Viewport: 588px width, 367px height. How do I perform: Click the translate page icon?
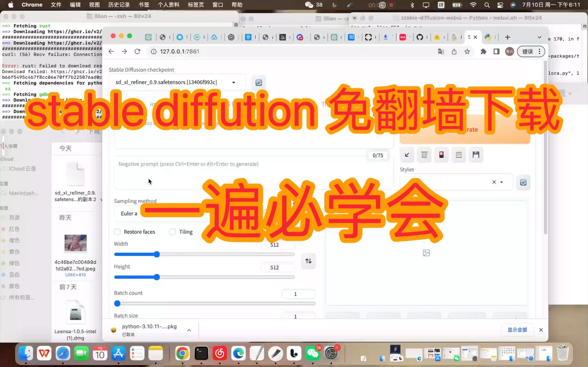441,51
